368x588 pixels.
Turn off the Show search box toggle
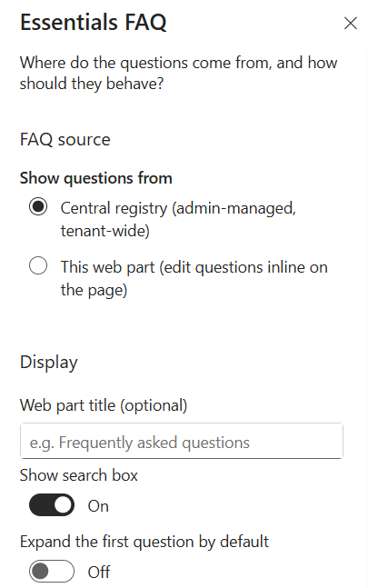52,505
